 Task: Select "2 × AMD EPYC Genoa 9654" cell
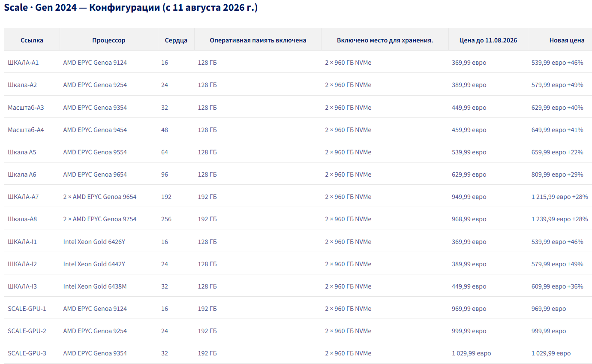(x=100, y=197)
